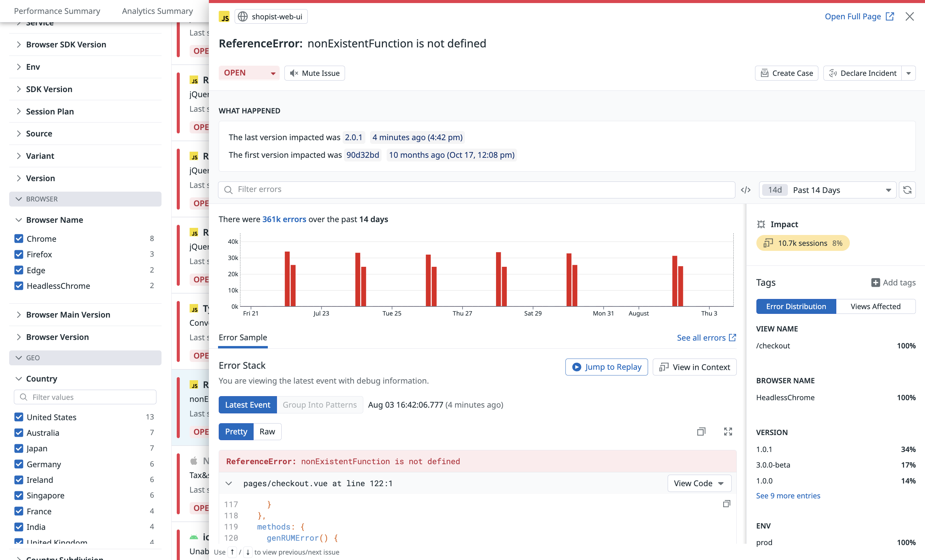Click the See 9 more entries link
Viewport: 925px width, 560px height.
click(788, 495)
